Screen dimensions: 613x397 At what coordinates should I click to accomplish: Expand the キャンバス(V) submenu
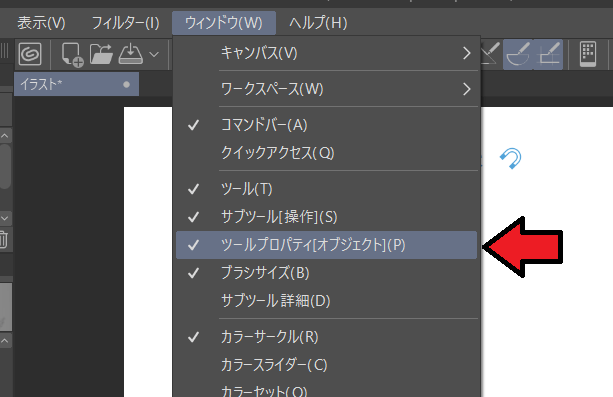click(x=326, y=53)
